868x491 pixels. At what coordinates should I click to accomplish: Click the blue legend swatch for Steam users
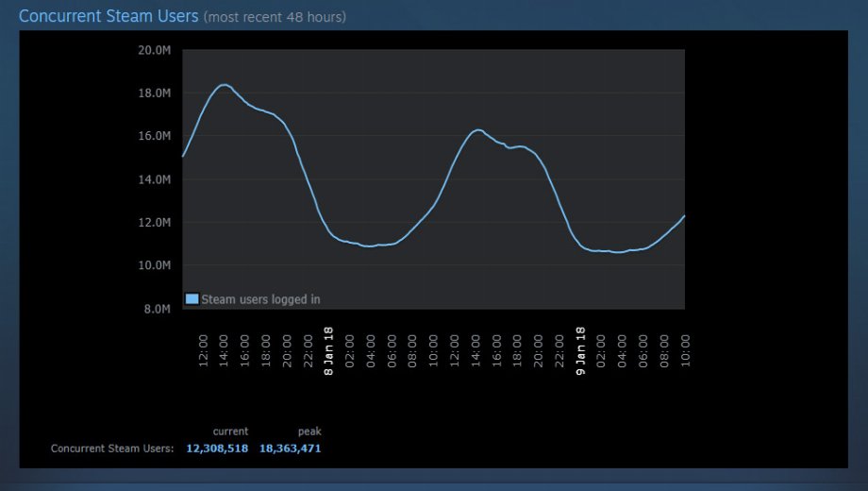pyautogui.click(x=192, y=299)
